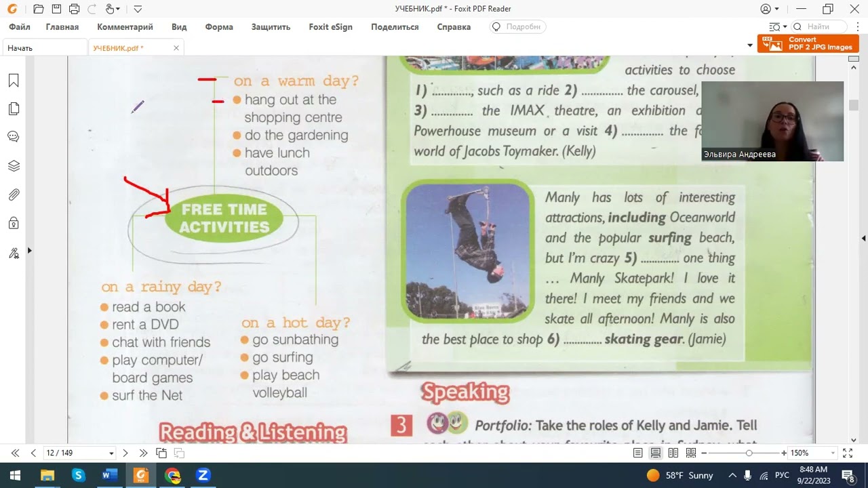Viewport: 868px width, 488px height.
Task: Open the Справка tab
Action: click(454, 27)
